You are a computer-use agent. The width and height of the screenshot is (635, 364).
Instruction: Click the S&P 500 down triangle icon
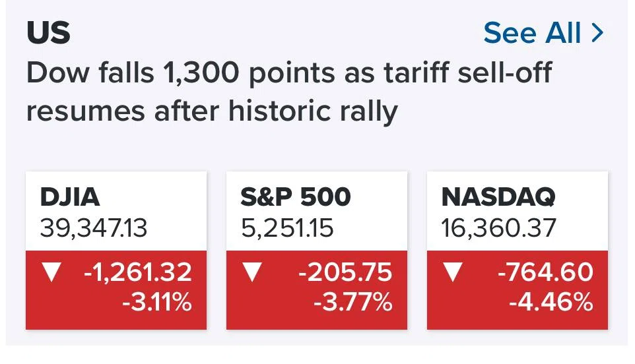coord(252,272)
